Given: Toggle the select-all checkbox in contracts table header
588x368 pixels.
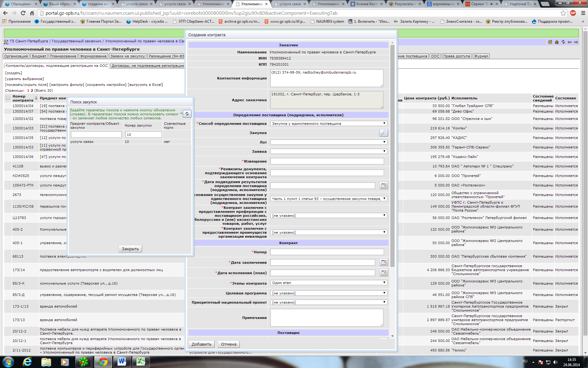Looking at the screenshot, I should pos(8,98).
